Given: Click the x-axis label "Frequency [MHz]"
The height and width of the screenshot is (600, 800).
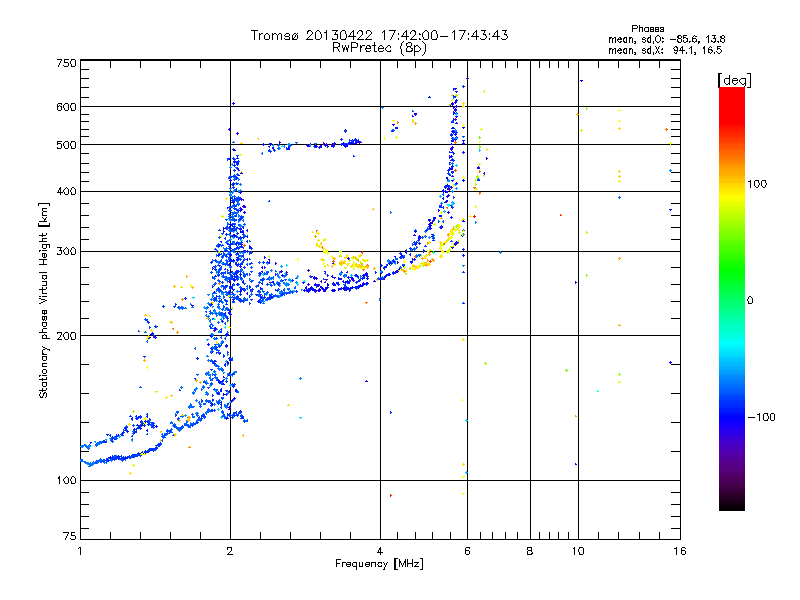Looking at the screenshot, I should pos(379,564).
